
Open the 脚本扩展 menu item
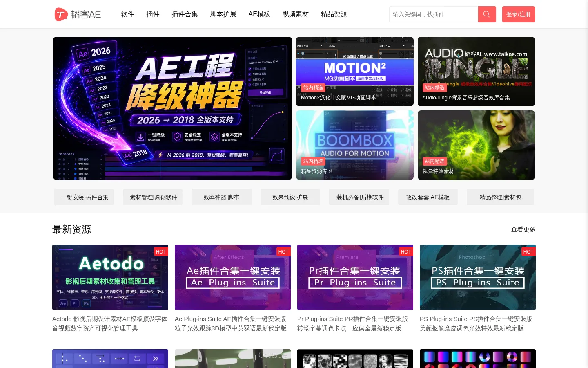coord(223,14)
